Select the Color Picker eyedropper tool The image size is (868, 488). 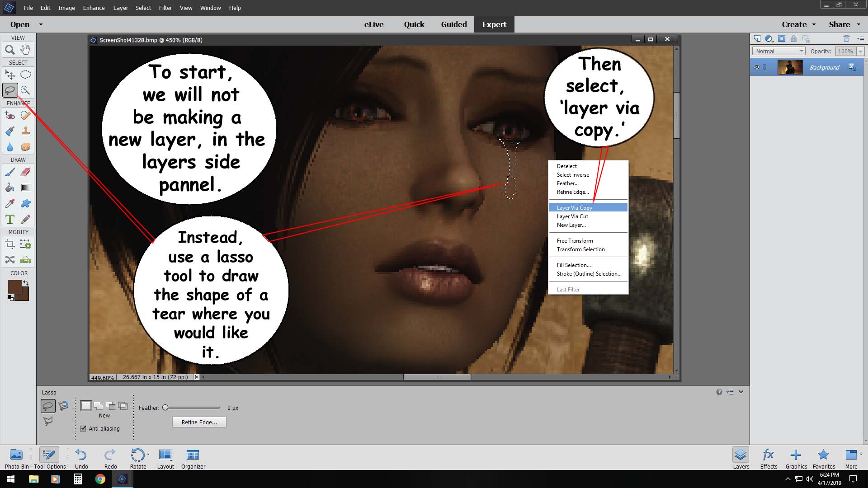(x=10, y=204)
